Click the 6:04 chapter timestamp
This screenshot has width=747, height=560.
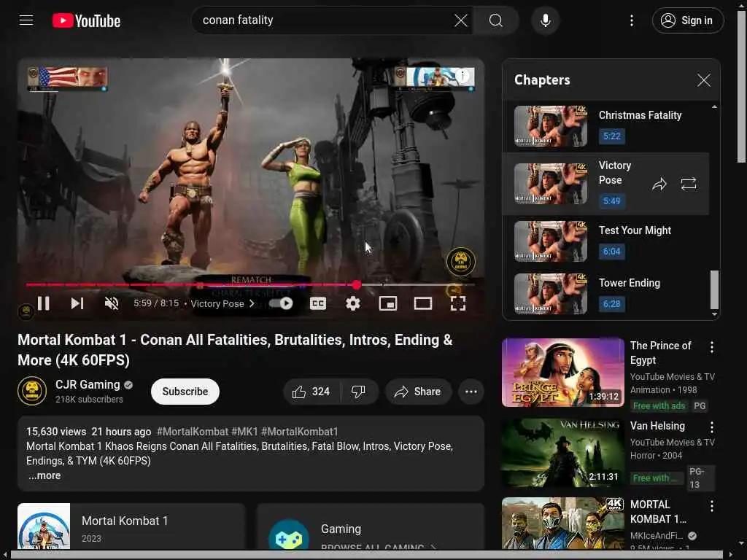(612, 252)
